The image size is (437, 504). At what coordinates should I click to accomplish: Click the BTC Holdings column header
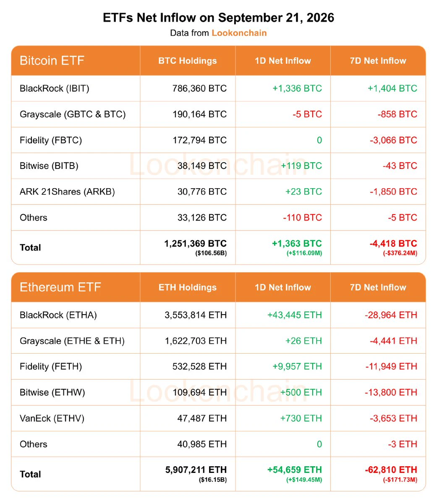coord(188,60)
